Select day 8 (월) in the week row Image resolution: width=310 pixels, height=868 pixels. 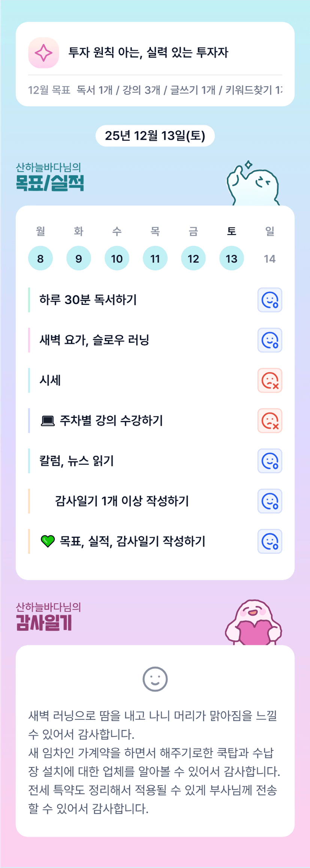point(40,258)
